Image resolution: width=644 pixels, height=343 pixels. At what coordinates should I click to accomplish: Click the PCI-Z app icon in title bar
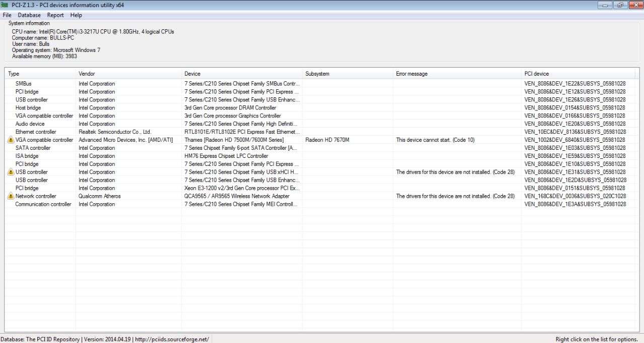click(5, 5)
